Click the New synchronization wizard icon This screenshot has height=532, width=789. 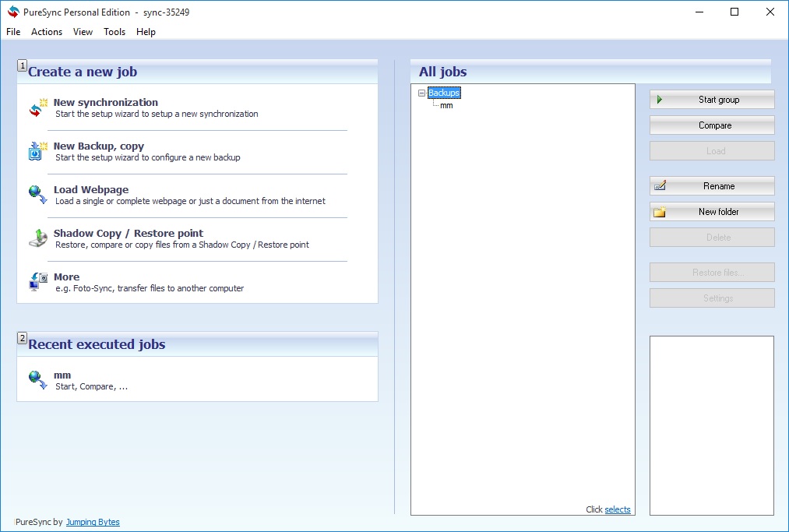pos(37,107)
